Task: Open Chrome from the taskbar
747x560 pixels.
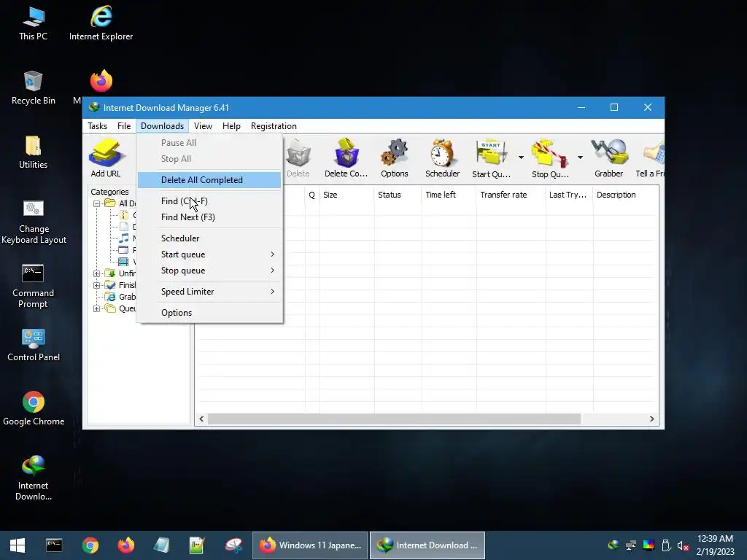Action: coord(90,545)
